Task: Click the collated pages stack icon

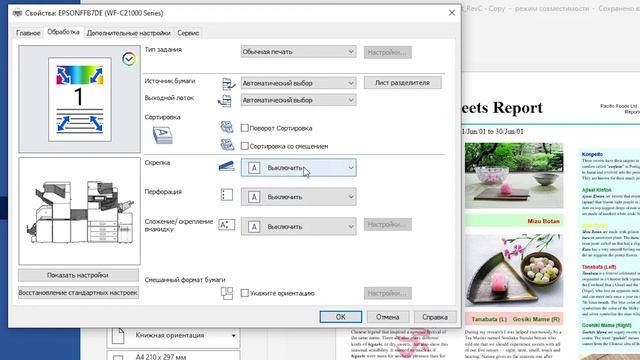Action: (x=163, y=135)
